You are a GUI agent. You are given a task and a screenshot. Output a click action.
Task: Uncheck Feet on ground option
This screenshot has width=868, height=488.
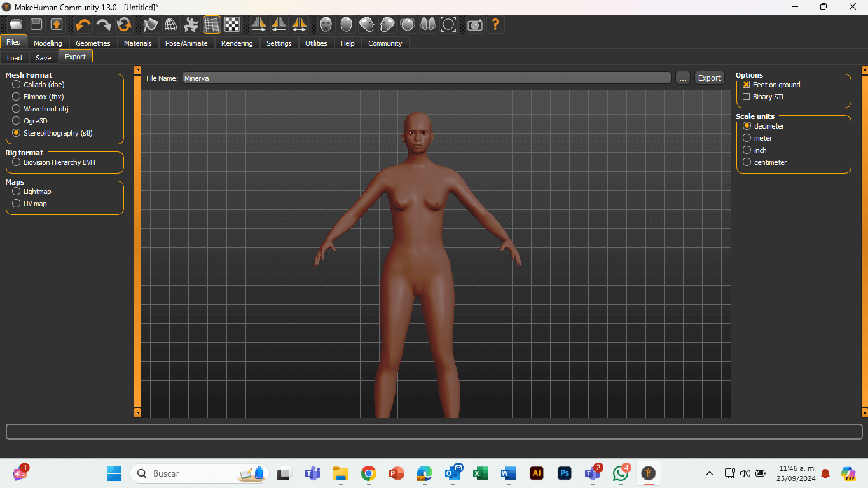click(747, 85)
